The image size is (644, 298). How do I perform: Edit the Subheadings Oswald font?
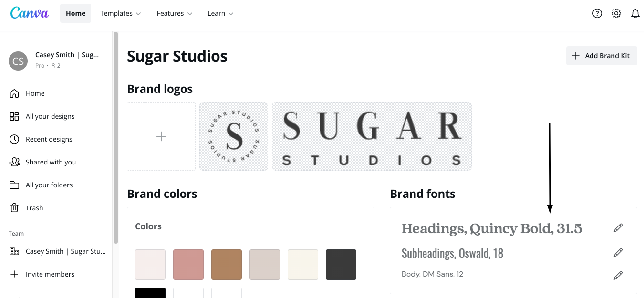[x=618, y=252]
